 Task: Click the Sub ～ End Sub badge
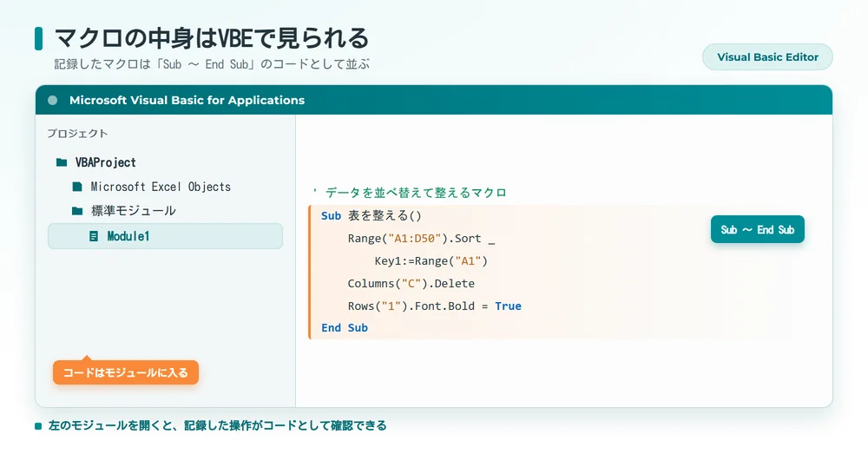coord(757,229)
